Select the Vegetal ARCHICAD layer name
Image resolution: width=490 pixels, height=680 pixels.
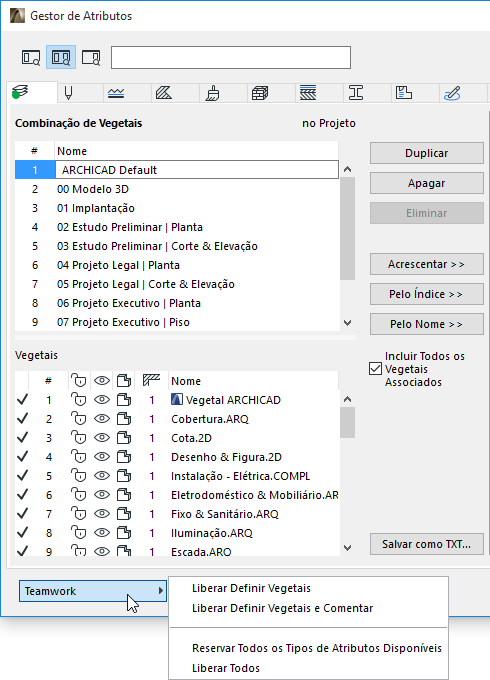click(233, 400)
